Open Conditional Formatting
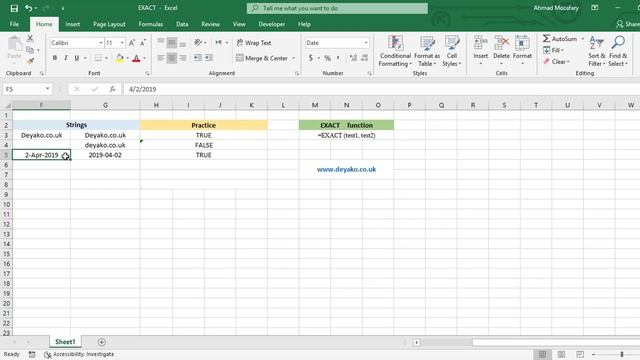The width and height of the screenshot is (640, 360). point(395,51)
